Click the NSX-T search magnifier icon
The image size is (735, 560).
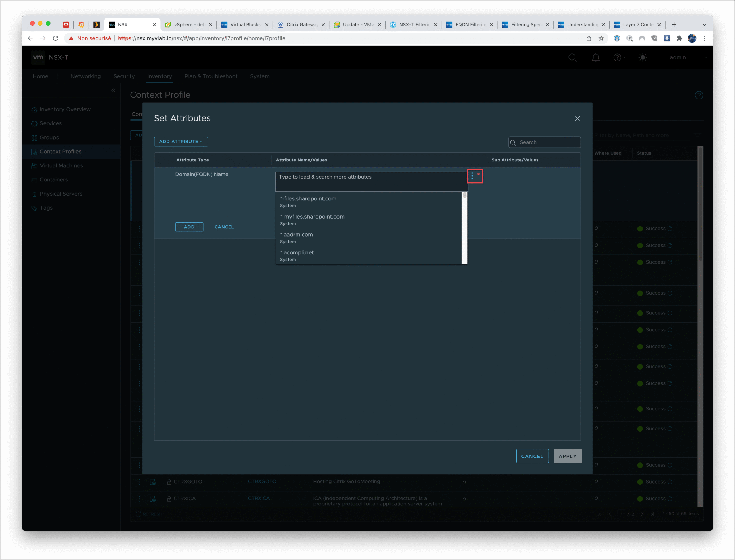point(572,58)
